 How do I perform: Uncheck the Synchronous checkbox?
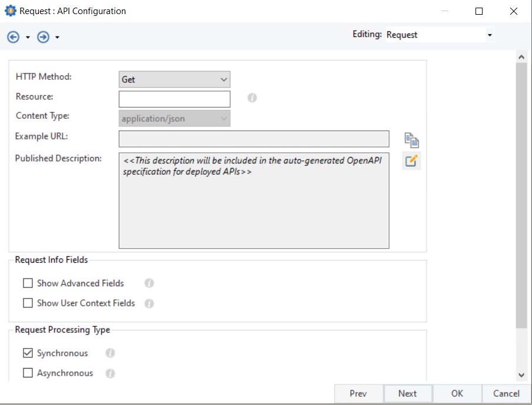(x=28, y=353)
